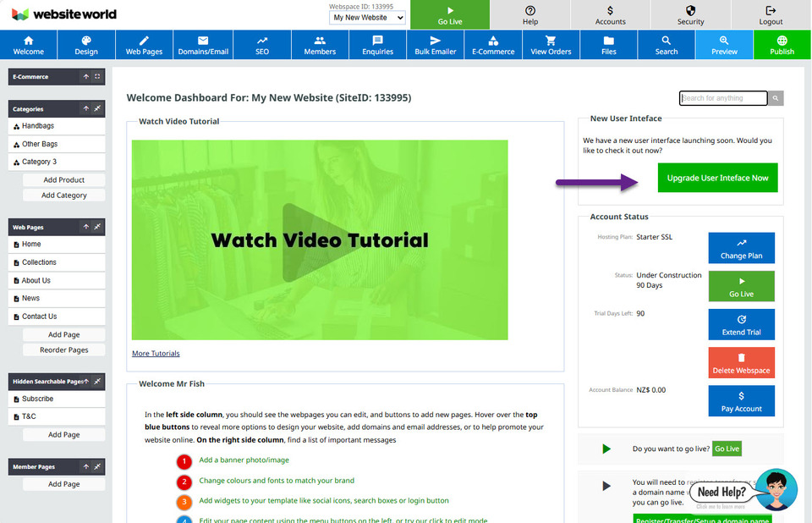Viewport: 812px width, 523px height.
Task: Select the Publish tab
Action: click(x=782, y=45)
